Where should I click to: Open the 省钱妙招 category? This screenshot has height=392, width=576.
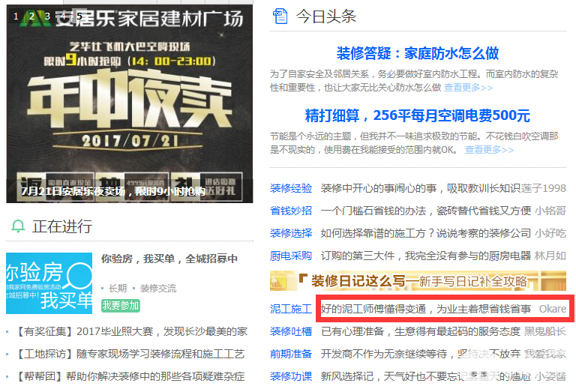(291, 211)
